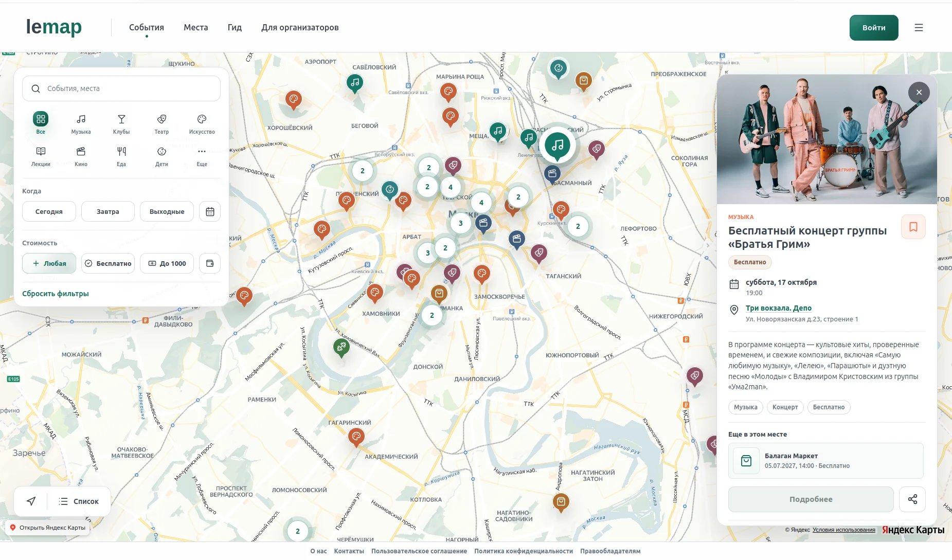Open Три вокзала. Депо venue link
This screenshot has width=952, height=560.
(x=779, y=308)
